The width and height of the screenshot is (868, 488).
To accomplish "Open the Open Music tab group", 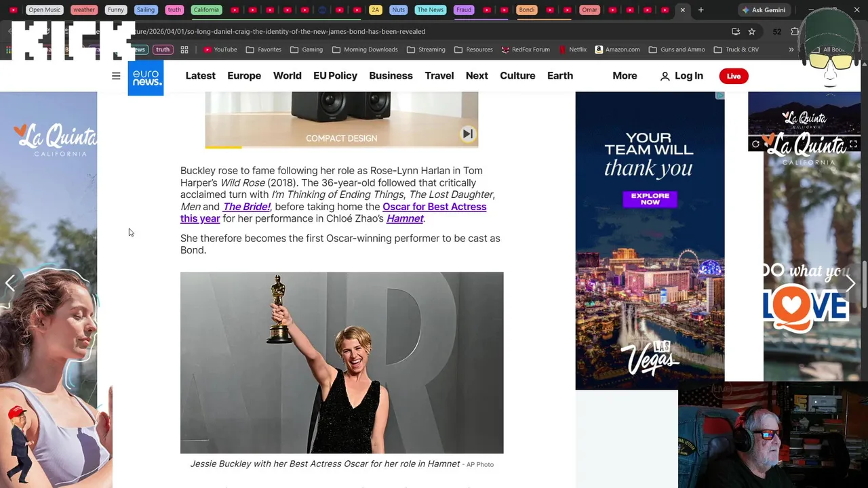I will [45, 9].
